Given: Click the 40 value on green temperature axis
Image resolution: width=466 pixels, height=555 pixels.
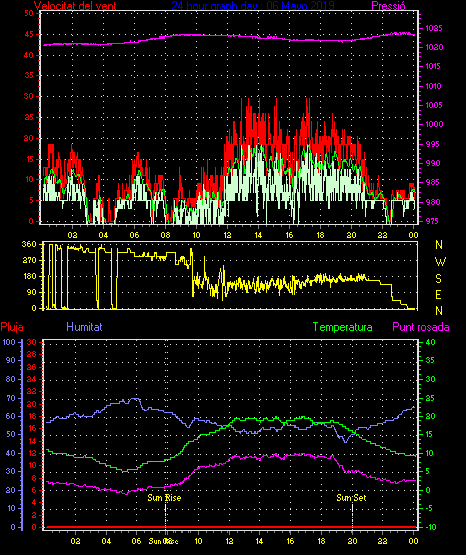Looking at the screenshot, I should (431, 342).
